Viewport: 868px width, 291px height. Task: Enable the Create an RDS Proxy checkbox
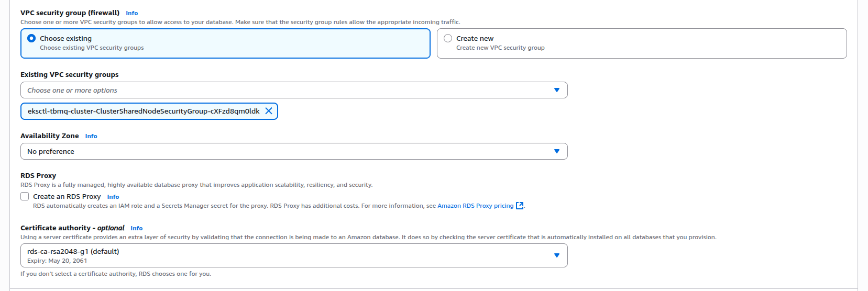[x=25, y=196]
